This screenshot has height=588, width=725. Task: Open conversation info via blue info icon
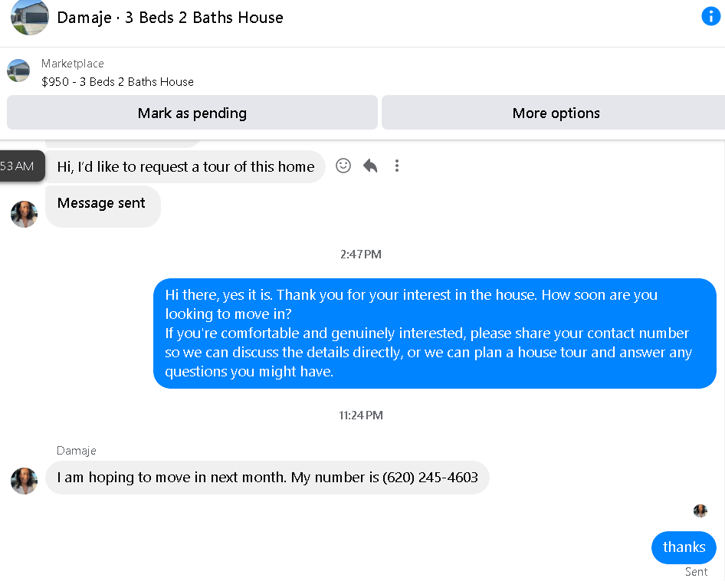[710, 17]
